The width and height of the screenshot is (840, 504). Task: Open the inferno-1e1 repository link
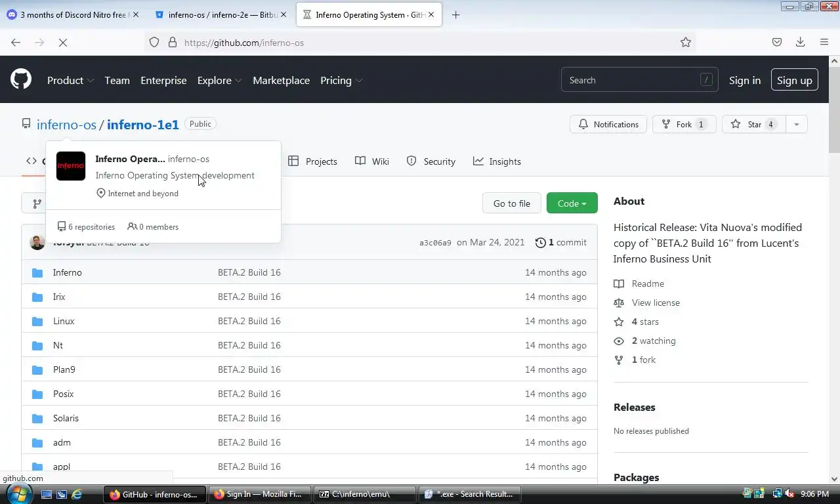pos(143,125)
